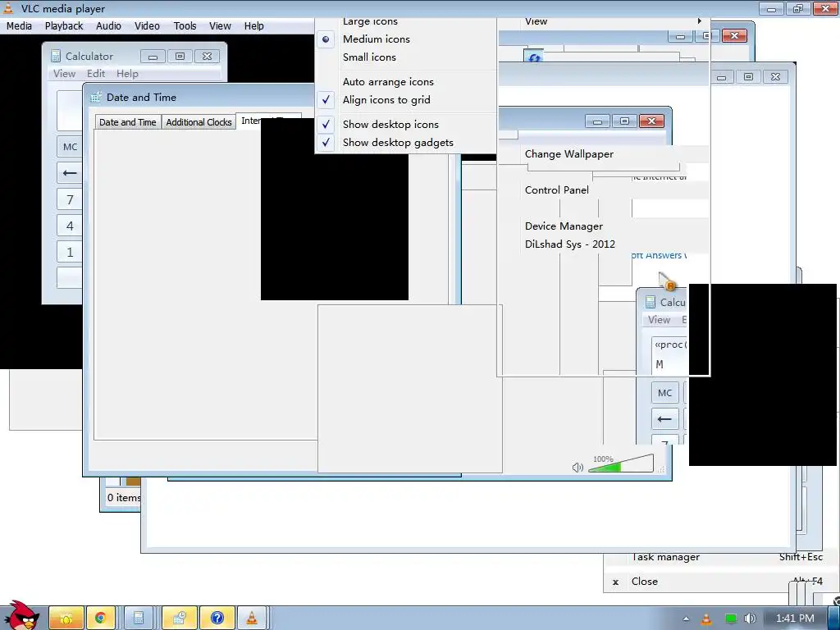Switch to VLC via taskbar cone icon
The width and height of the screenshot is (840, 630).
pos(251,619)
